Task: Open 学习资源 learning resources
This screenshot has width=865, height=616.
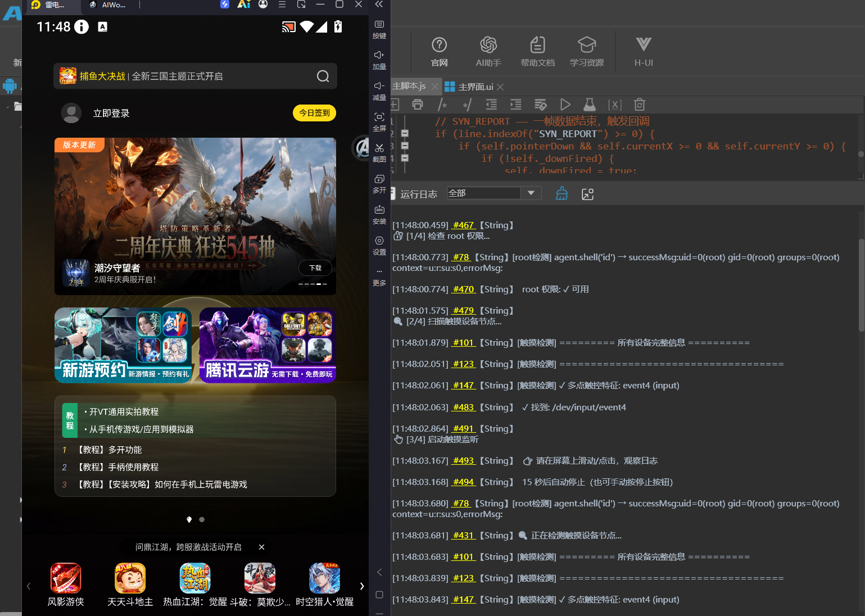Action: [x=587, y=51]
